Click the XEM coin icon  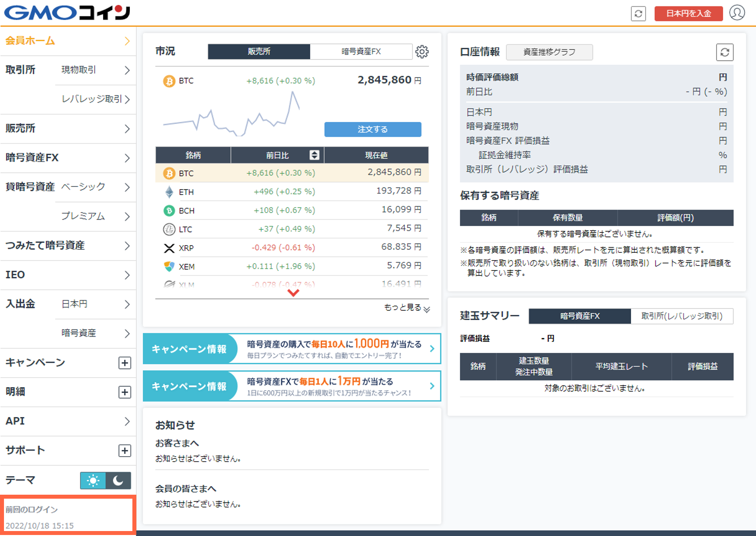click(x=169, y=267)
